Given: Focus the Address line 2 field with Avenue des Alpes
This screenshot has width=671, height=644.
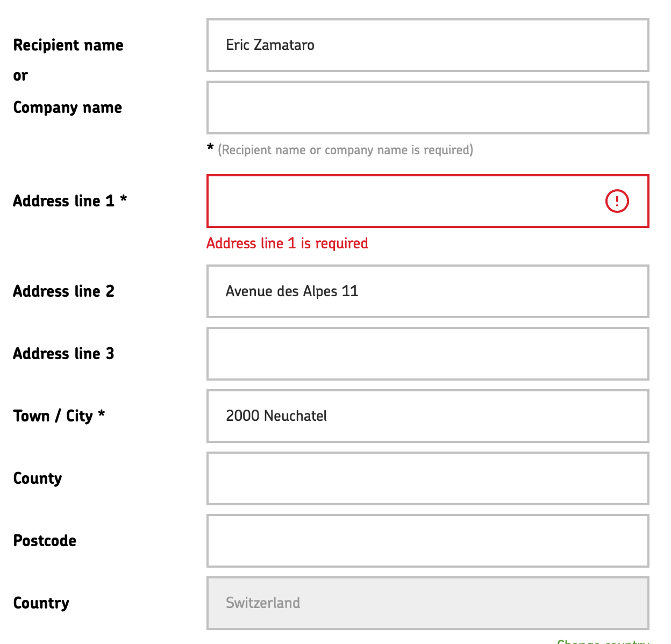Looking at the screenshot, I should [x=428, y=291].
